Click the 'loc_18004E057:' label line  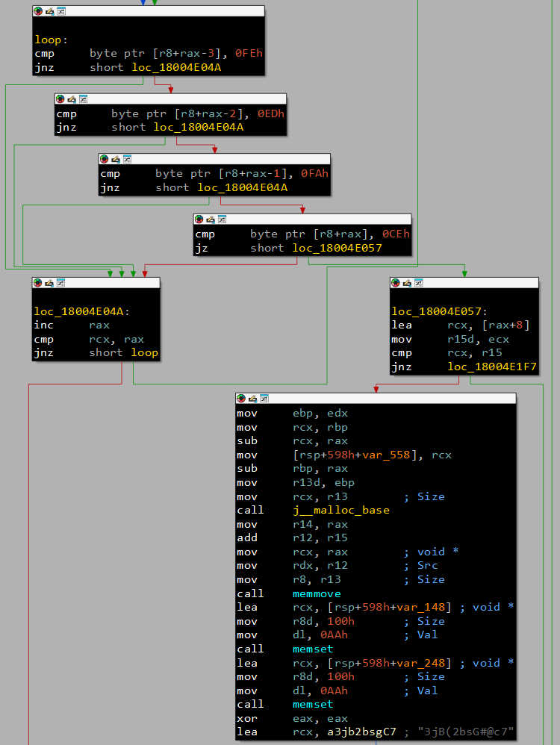[439, 311]
